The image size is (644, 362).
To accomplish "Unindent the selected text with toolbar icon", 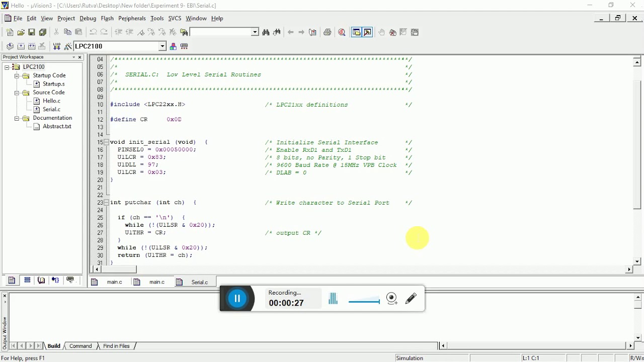I will click(129, 32).
